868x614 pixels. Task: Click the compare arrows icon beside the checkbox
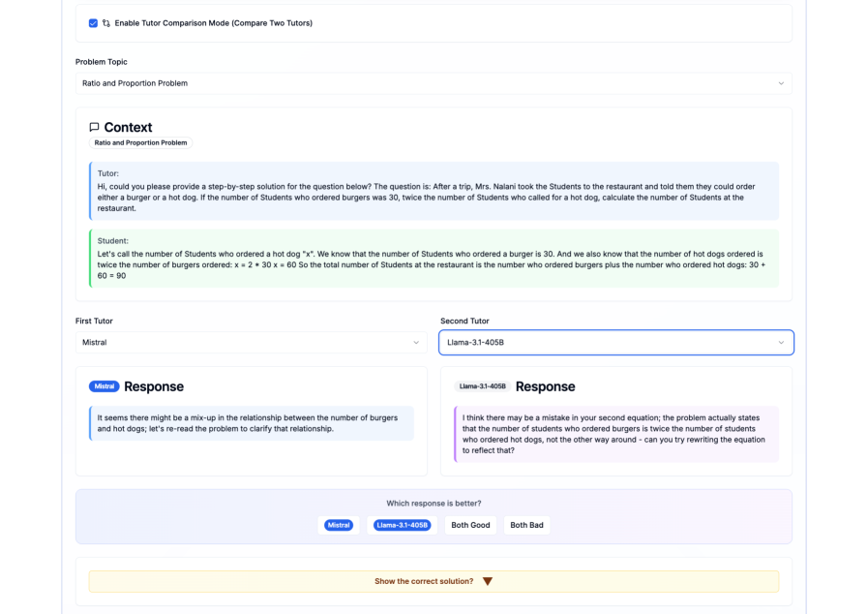click(106, 22)
